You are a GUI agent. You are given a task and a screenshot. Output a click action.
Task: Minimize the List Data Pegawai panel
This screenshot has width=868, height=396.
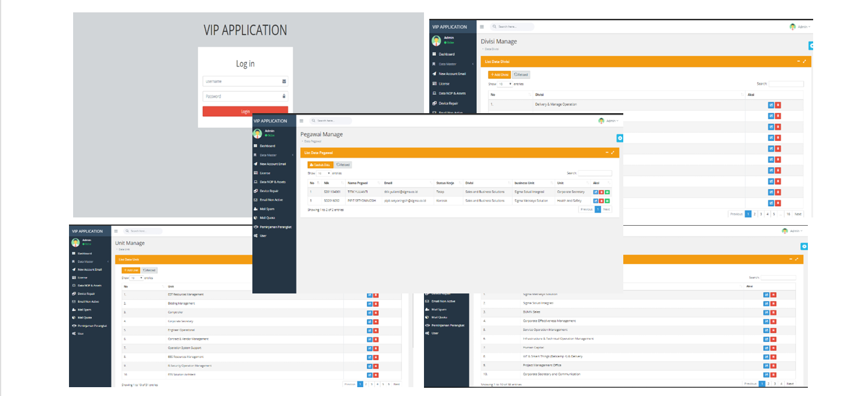pyautogui.click(x=607, y=153)
